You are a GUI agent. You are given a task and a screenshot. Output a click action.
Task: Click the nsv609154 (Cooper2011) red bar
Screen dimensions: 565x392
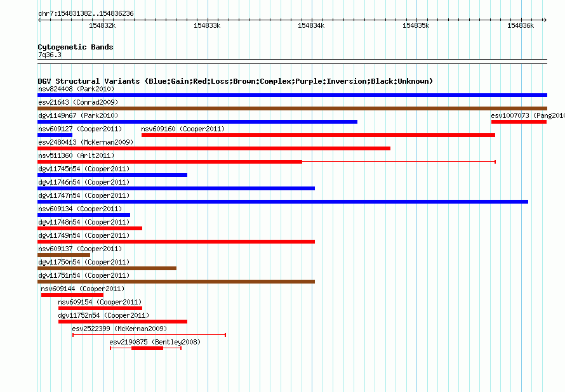pyautogui.click(x=100, y=308)
